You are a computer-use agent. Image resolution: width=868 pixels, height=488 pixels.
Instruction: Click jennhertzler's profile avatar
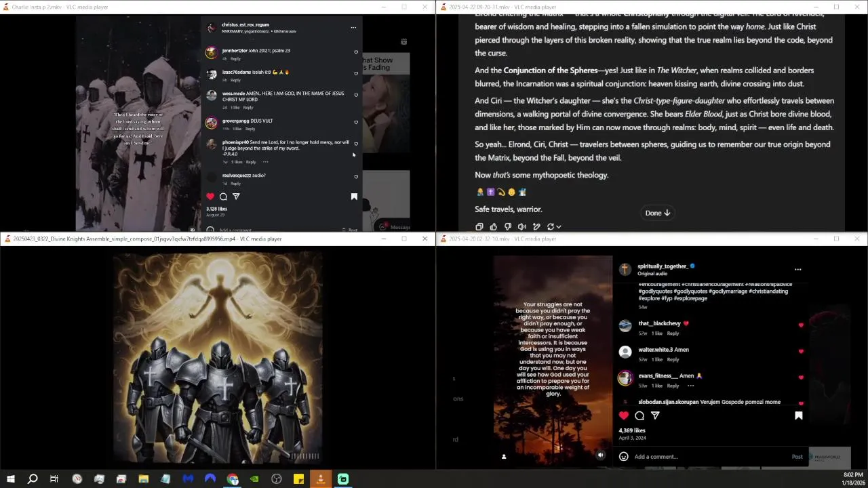tap(212, 52)
